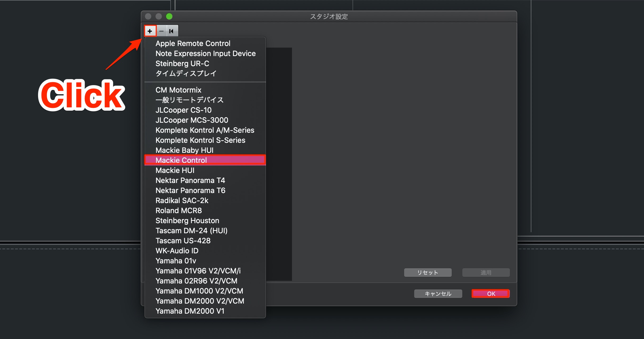This screenshot has height=339, width=644.
Task: Select Mackie HUI device
Action: tap(205, 170)
